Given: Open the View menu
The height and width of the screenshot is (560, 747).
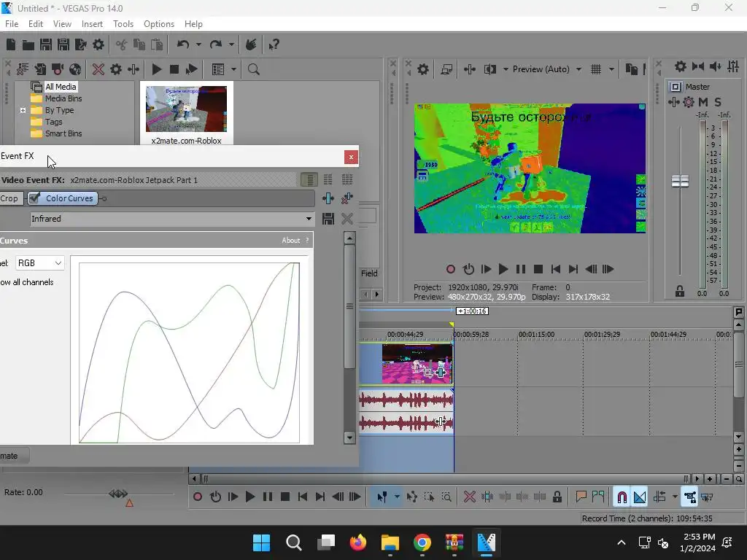Looking at the screenshot, I should coord(62,24).
